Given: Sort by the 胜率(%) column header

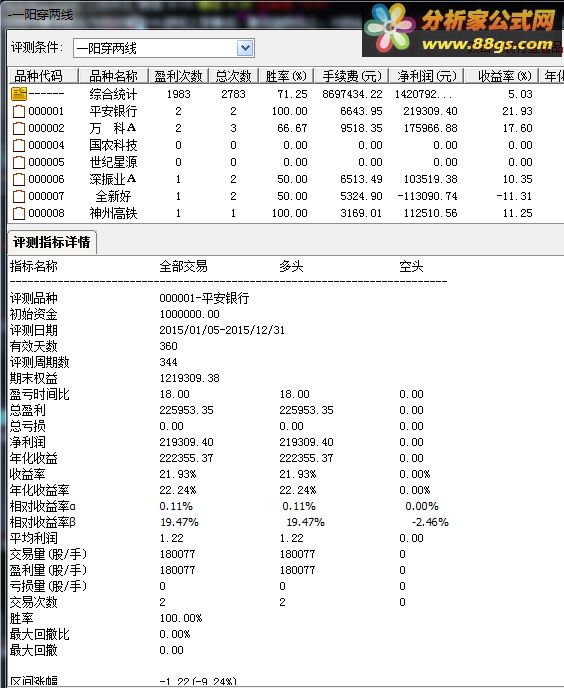Looking at the screenshot, I should [286, 76].
